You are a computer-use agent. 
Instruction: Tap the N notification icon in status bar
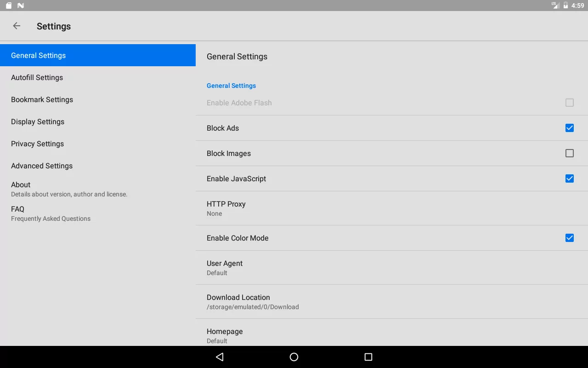click(x=21, y=6)
